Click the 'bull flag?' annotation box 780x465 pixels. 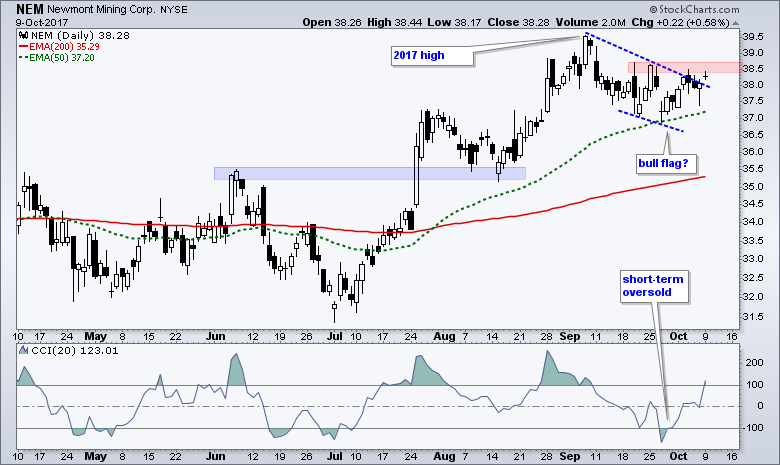(x=666, y=164)
